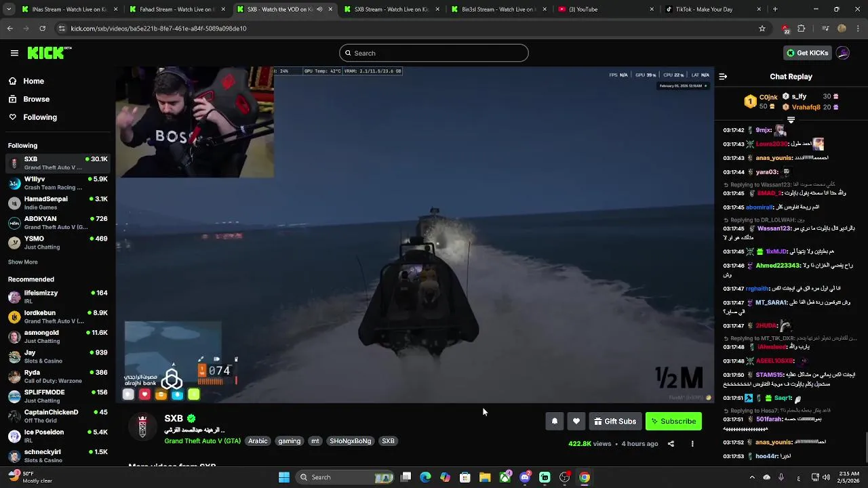Viewport: 868px width, 488px height.
Task: Open SPLIFFMODE recommended channel
Action: pos(58,396)
